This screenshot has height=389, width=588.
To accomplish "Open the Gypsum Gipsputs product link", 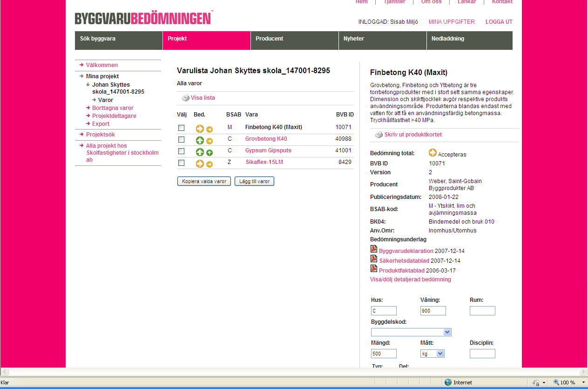I will [268, 150].
